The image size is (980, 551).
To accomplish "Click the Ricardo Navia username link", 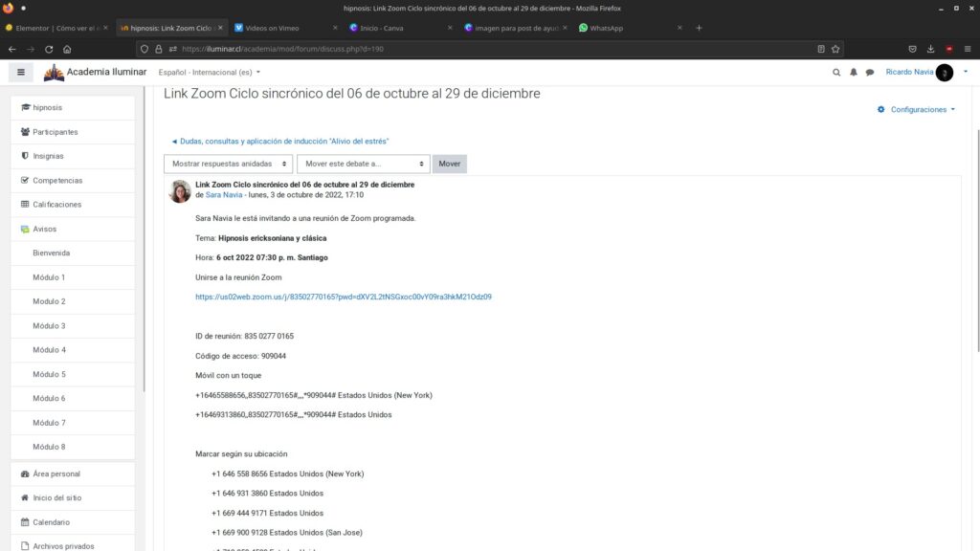I will [909, 72].
